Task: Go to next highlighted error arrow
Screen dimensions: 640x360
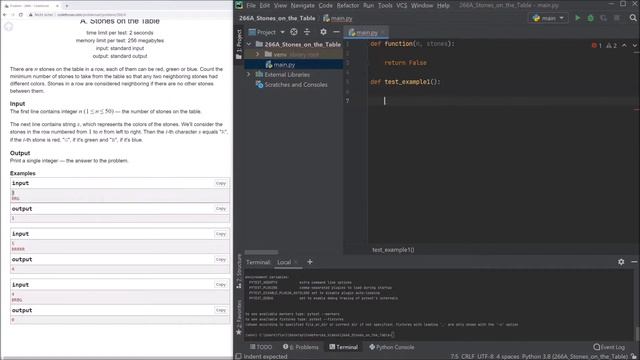Action: coord(635,45)
